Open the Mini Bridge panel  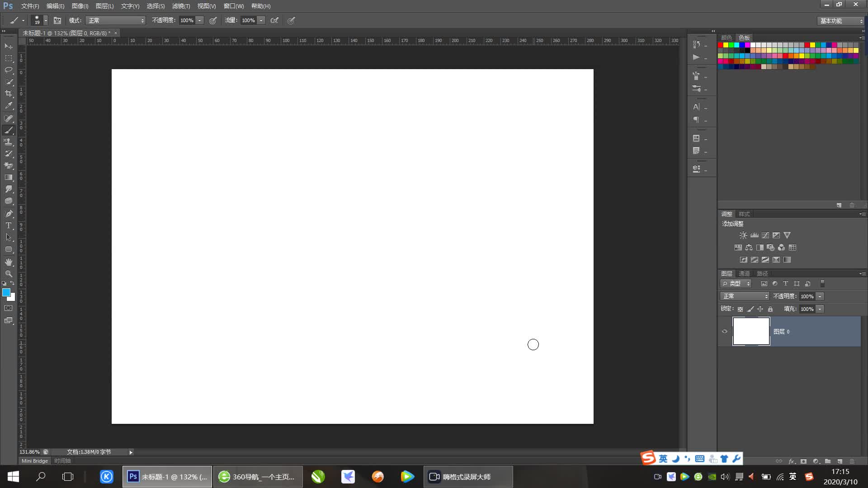(35, 461)
